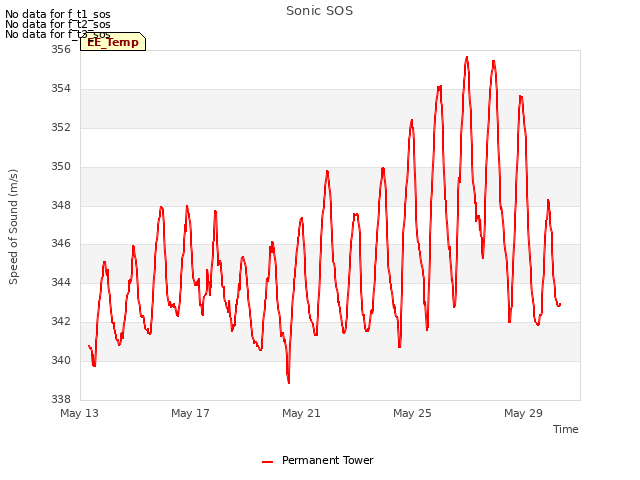The image size is (640, 480).
Task: Click the 346 y-axis tick label
Action: click(x=61, y=244)
